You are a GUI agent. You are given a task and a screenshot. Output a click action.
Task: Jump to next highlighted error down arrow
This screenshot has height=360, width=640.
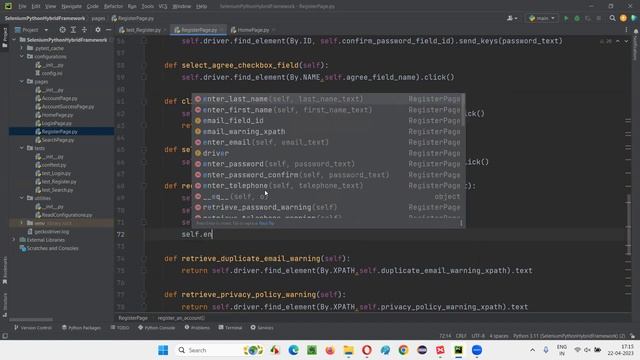click(x=626, y=41)
